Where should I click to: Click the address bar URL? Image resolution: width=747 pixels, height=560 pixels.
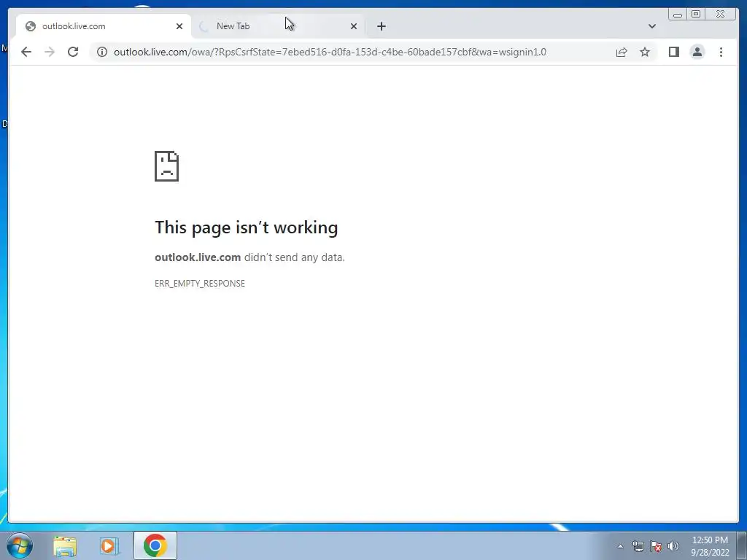coord(330,52)
